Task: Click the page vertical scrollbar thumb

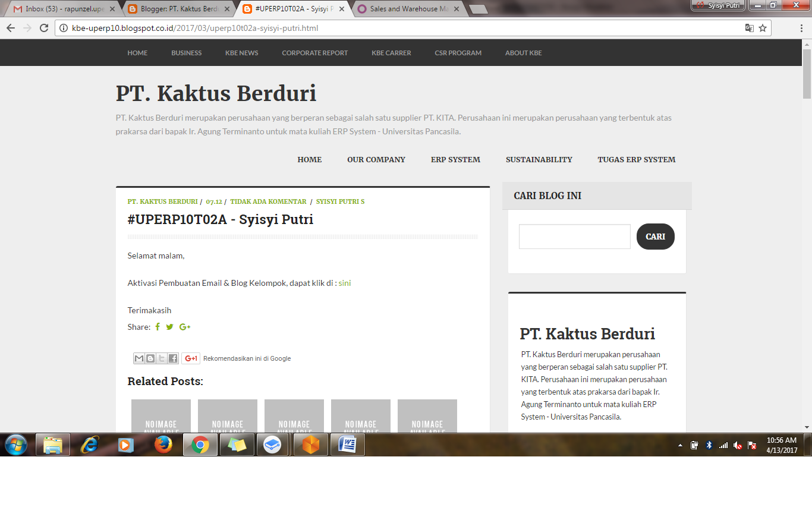Action: [807, 74]
